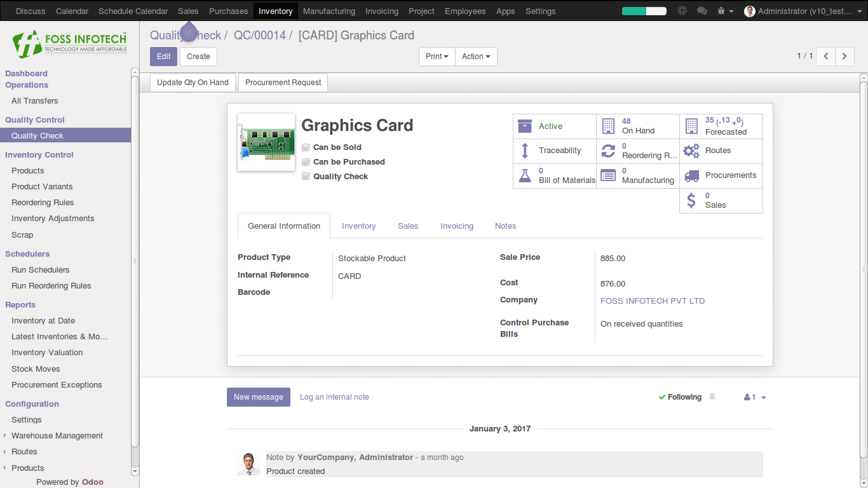The image size is (868, 488).
Task: Go to next record arrow
Action: point(844,56)
